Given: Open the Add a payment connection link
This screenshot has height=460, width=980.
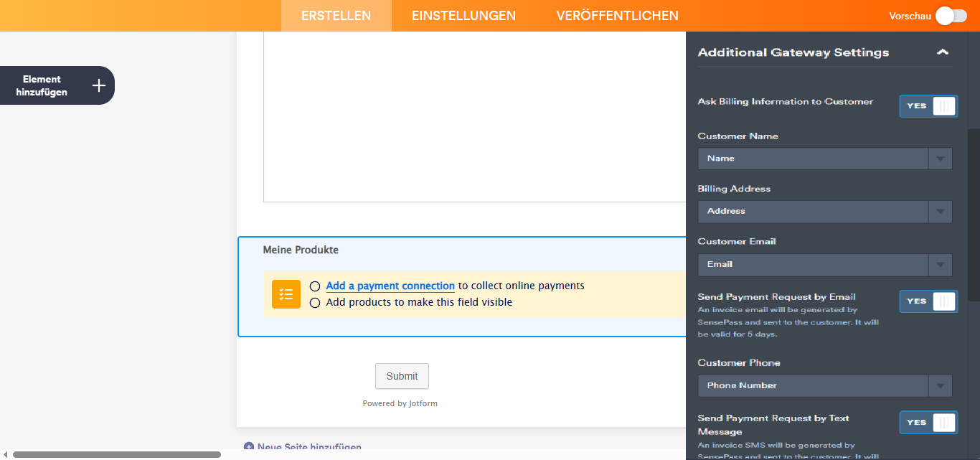Looking at the screenshot, I should [x=390, y=286].
